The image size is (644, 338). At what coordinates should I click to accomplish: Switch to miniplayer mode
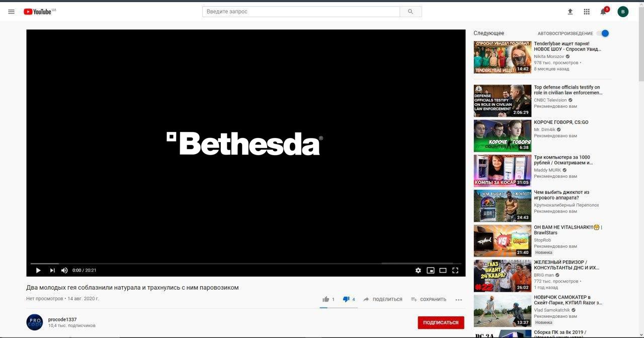(431, 271)
